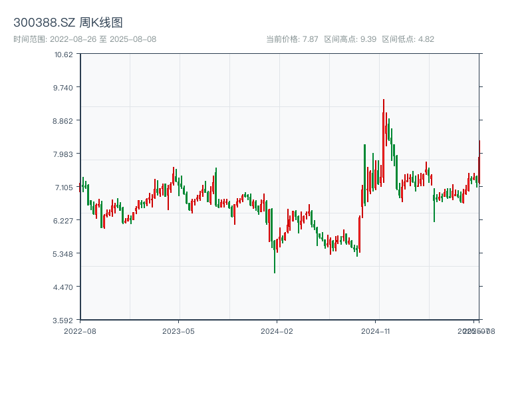
Task: Select the 2024-11 x-axis date label
Action: (x=376, y=331)
